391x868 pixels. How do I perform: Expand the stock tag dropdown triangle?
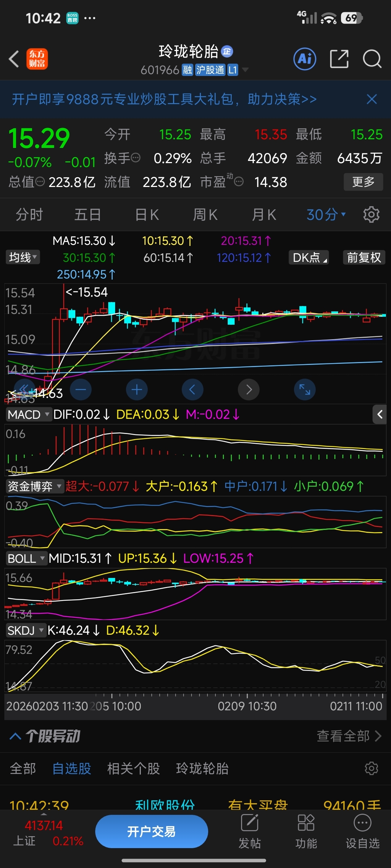pos(245,69)
